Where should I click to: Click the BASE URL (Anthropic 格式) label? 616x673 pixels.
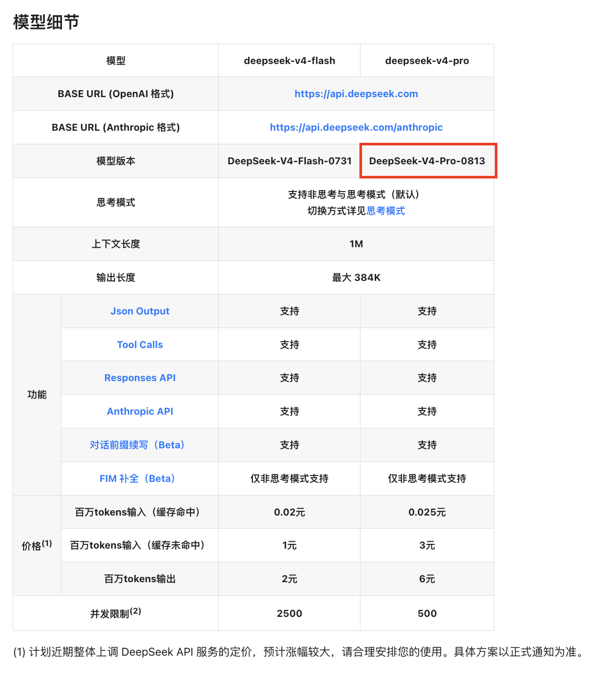click(116, 128)
